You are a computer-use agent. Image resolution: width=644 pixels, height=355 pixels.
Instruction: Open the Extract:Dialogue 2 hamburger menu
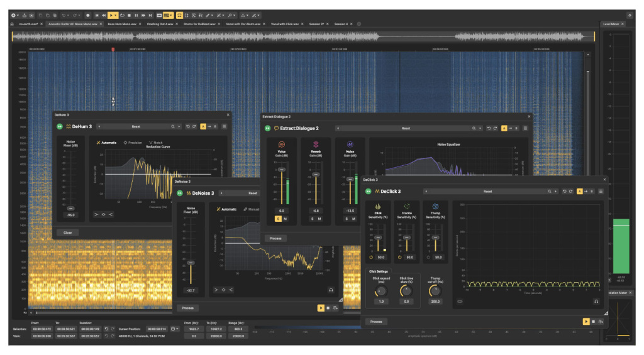(x=525, y=128)
